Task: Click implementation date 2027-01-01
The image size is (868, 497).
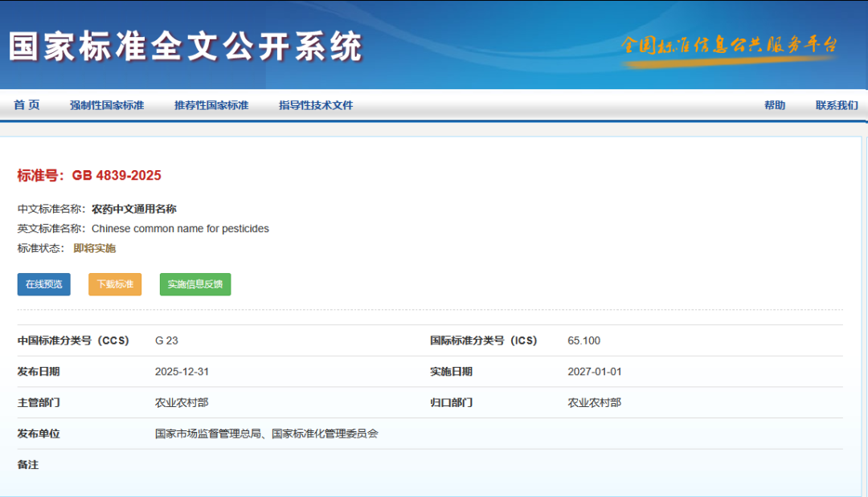Action: [x=595, y=372]
